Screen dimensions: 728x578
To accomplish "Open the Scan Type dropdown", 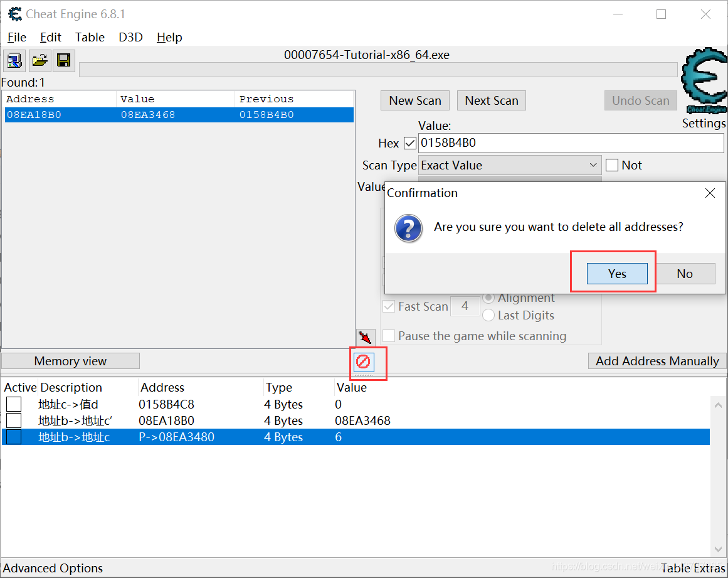I will pos(510,166).
